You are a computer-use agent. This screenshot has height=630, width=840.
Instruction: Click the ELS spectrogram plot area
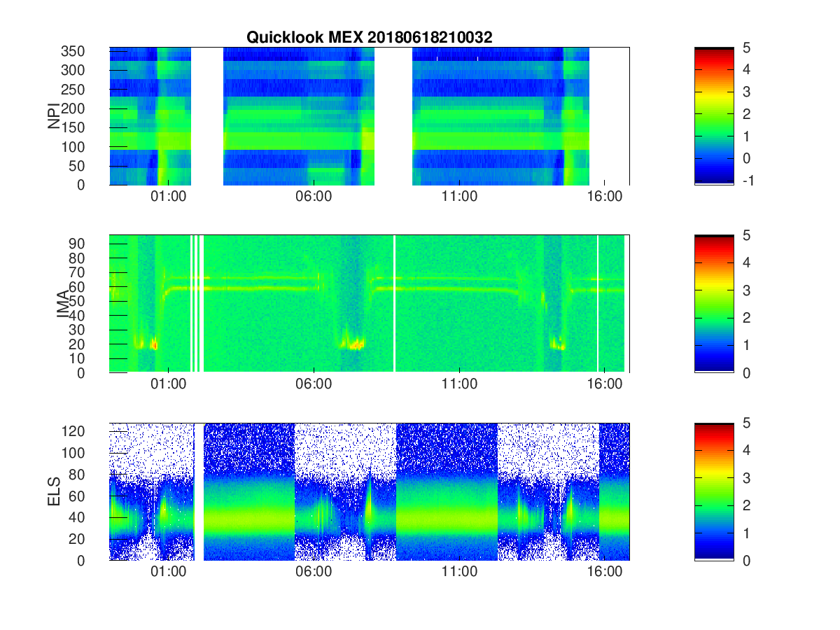pos(370,491)
